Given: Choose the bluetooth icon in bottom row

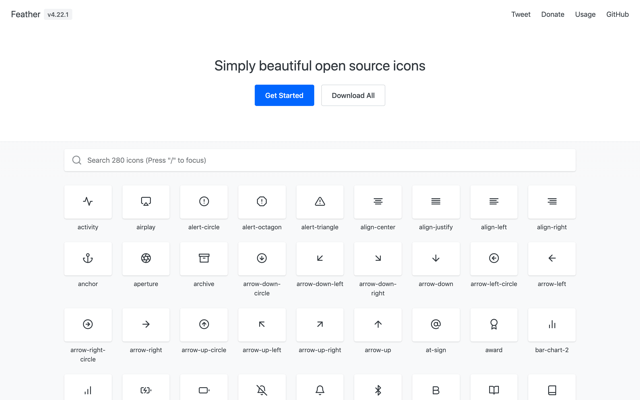Looking at the screenshot, I should 378,388.
